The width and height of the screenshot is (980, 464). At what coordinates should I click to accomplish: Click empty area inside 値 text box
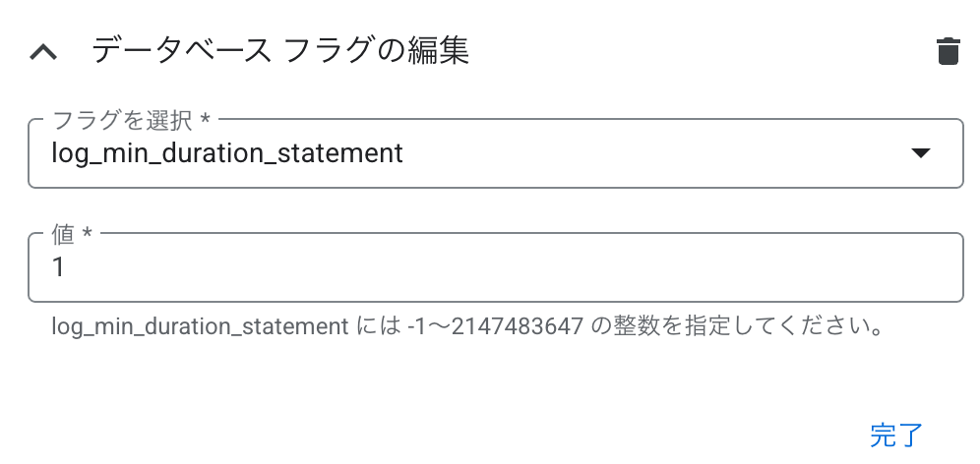point(500,267)
